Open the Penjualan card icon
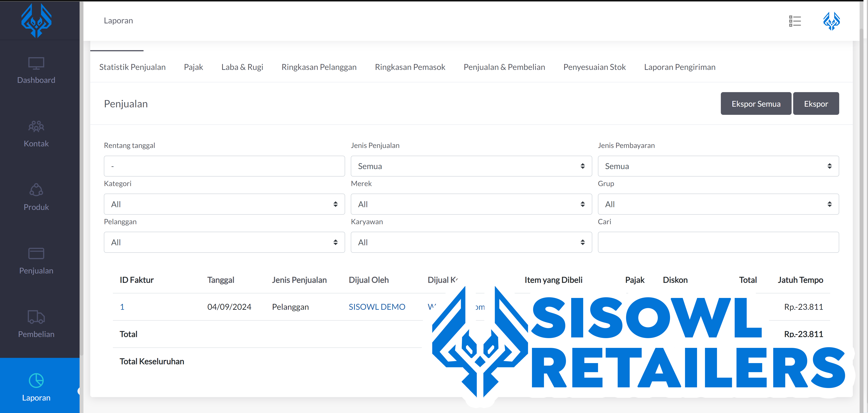Screen dimensions: 868x413 pos(36,253)
